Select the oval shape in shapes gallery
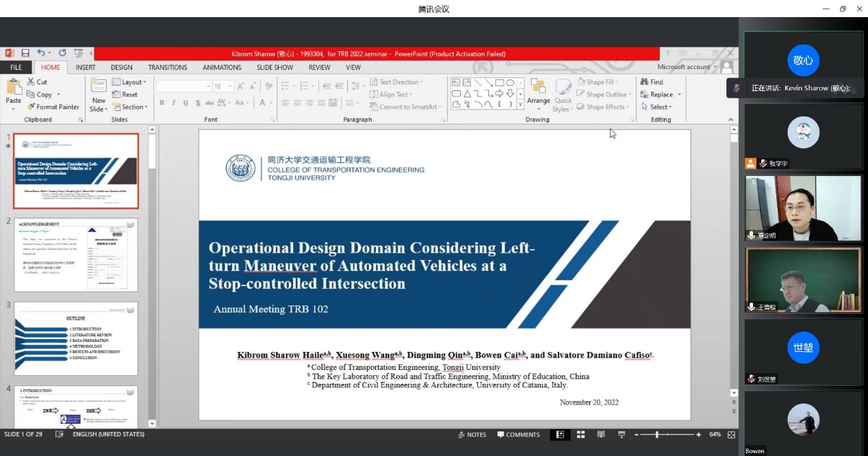 [x=510, y=83]
